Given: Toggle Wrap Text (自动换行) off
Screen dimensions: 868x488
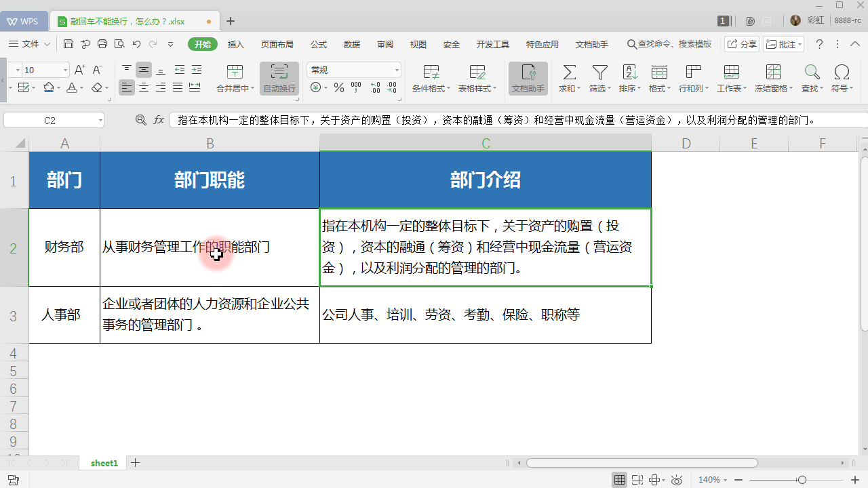Looking at the screenshot, I should click(x=279, y=78).
